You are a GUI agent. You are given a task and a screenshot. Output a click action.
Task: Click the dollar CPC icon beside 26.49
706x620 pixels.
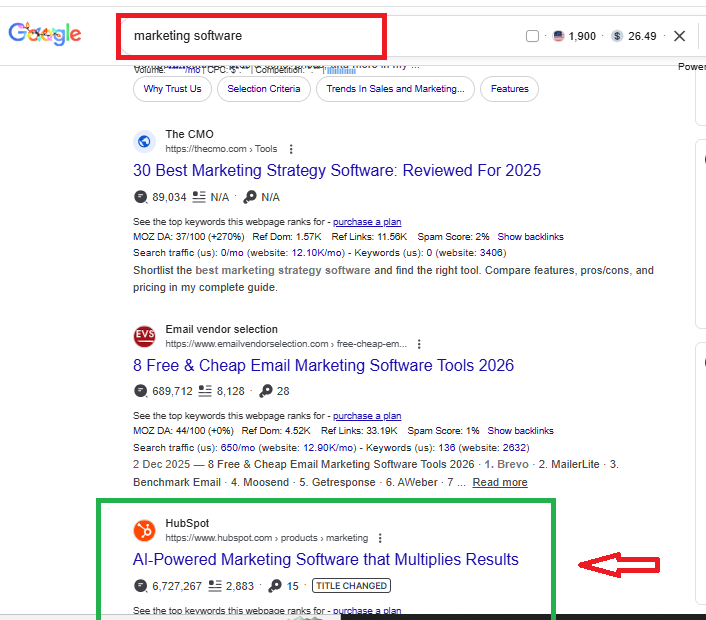point(617,36)
